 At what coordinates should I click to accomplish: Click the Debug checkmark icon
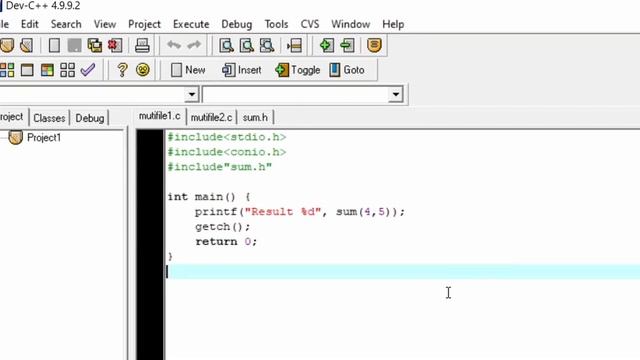(x=88, y=70)
